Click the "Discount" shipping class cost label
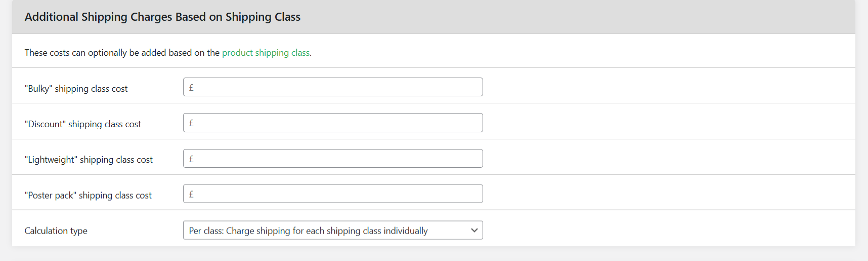Viewport: 868px width, 261px height. tap(83, 124)
